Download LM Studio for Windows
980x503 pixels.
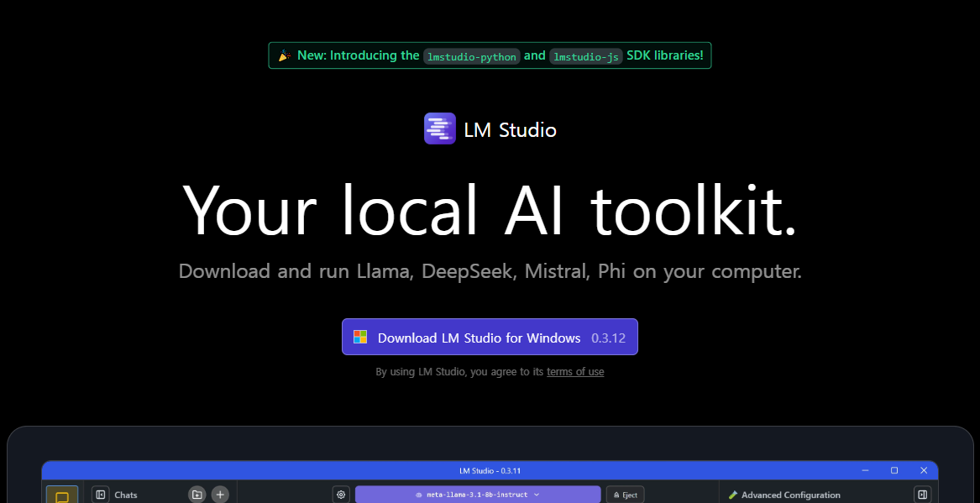(x=490, y=337)
